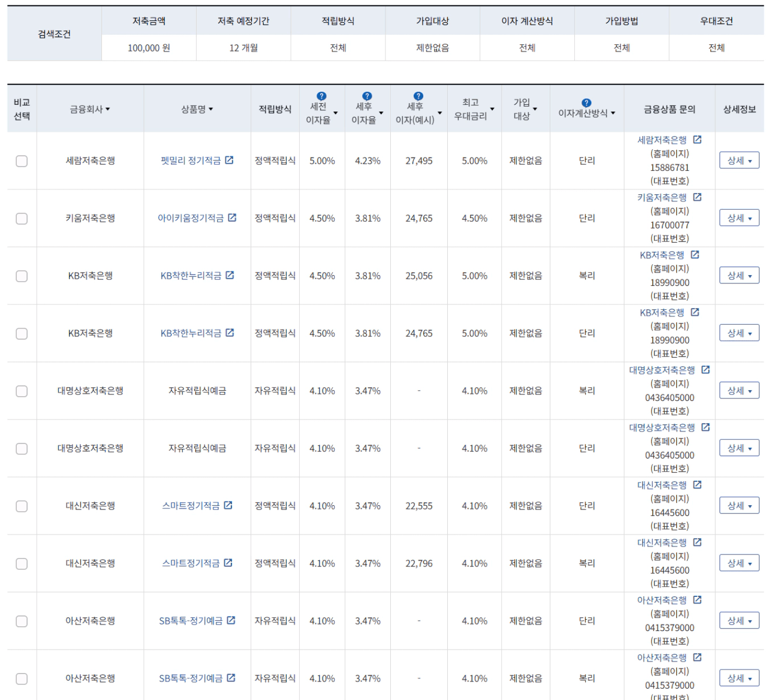
Task: Expand the 상세 dropdown for 세람저축은행
Action: [739, 161]
